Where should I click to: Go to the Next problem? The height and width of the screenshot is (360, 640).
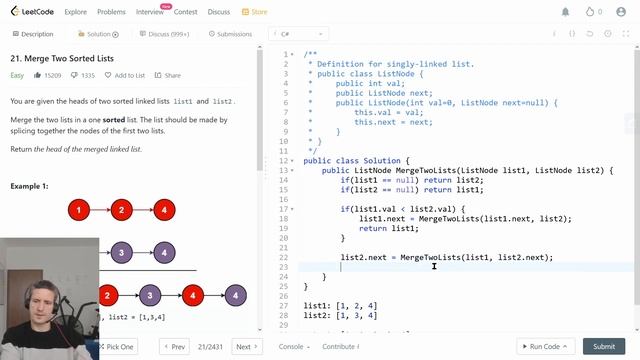click(247, 347)
